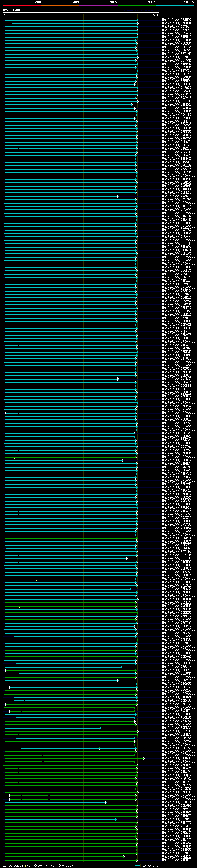Click the alignment bar for UniRef100_B4FKR5
The height and width of the screenshot is (868, 197).
tap(69, 105)
